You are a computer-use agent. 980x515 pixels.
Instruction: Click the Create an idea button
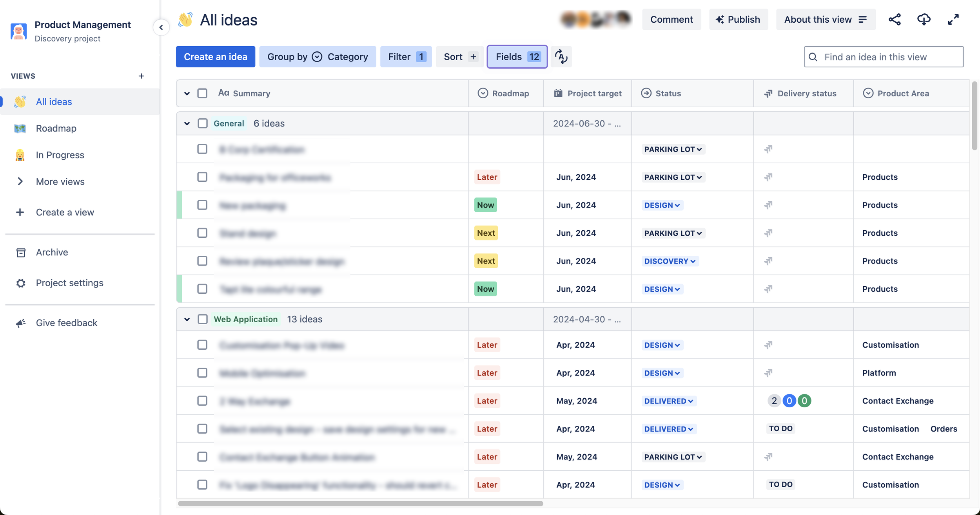click(x=215, y=57)
